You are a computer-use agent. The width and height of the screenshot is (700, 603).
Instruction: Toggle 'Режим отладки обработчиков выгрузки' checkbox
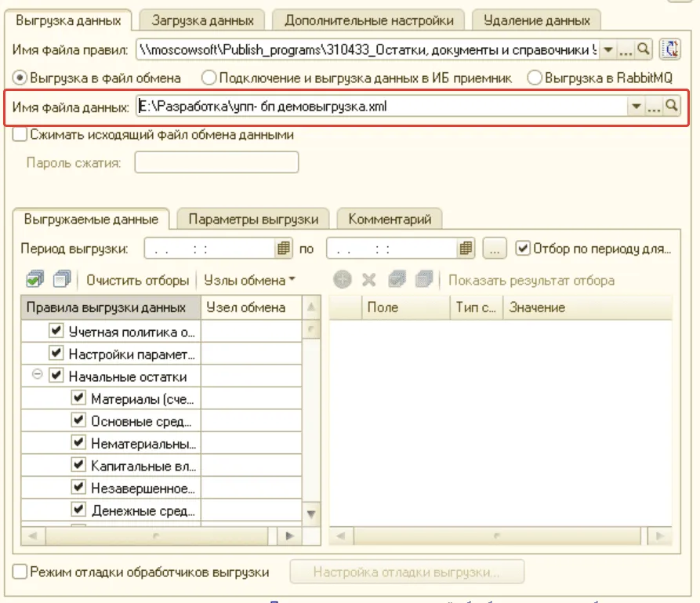(x=20, y=572)
